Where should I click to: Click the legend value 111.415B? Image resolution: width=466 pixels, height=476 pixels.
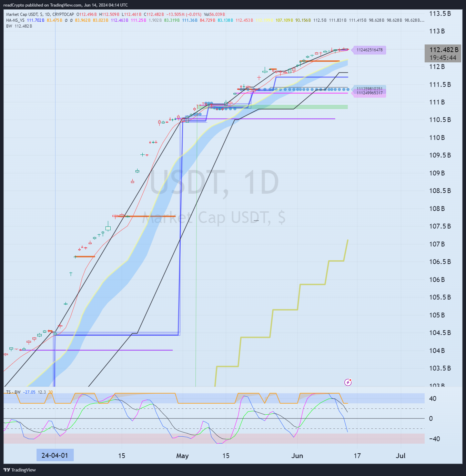[x=358, y=20]
